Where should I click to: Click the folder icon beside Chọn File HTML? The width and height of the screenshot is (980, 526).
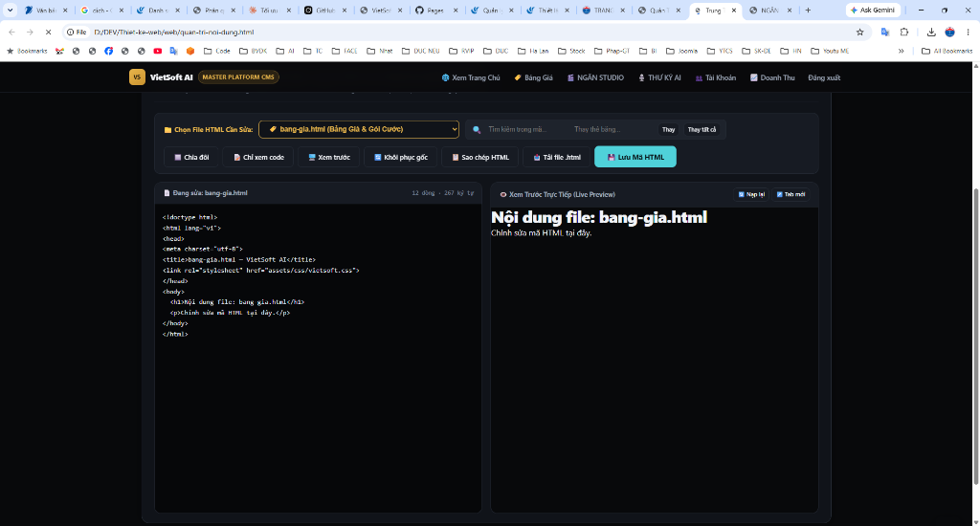click(x=167, y=130)
